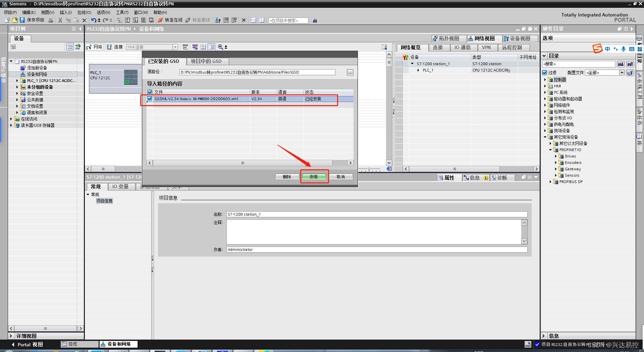The height and width of the screenshot is (352, 644).
Task: Click the cut scissors icon
Action: point(60,20)
